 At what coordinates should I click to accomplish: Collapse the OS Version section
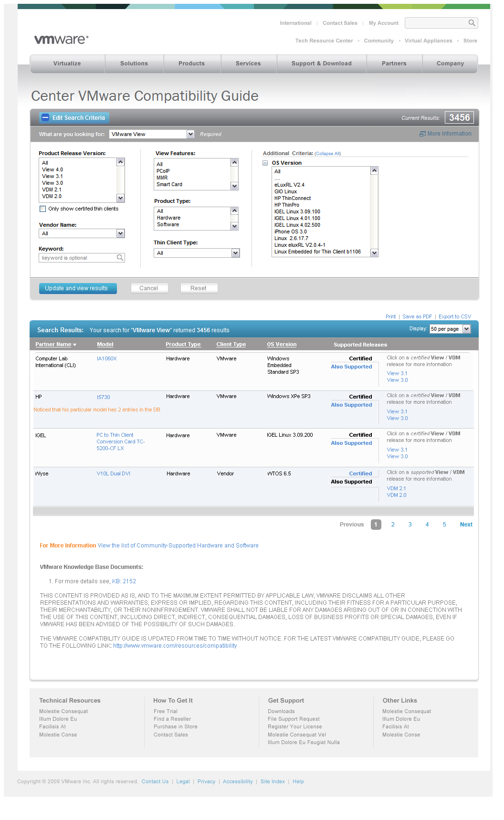[x=265, y=163]
